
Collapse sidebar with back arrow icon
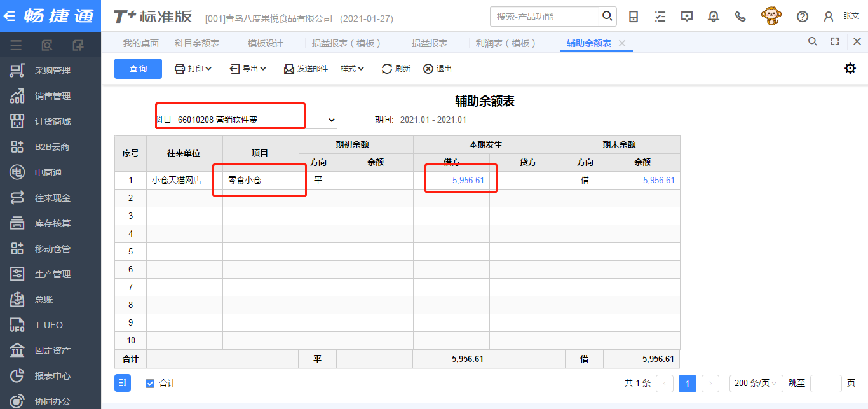[x=10, y=16]
